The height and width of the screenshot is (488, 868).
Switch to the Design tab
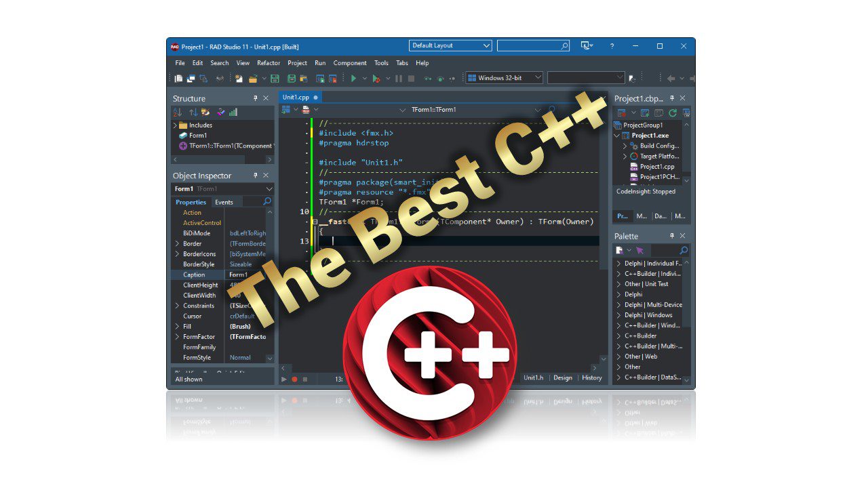point(563,378)
